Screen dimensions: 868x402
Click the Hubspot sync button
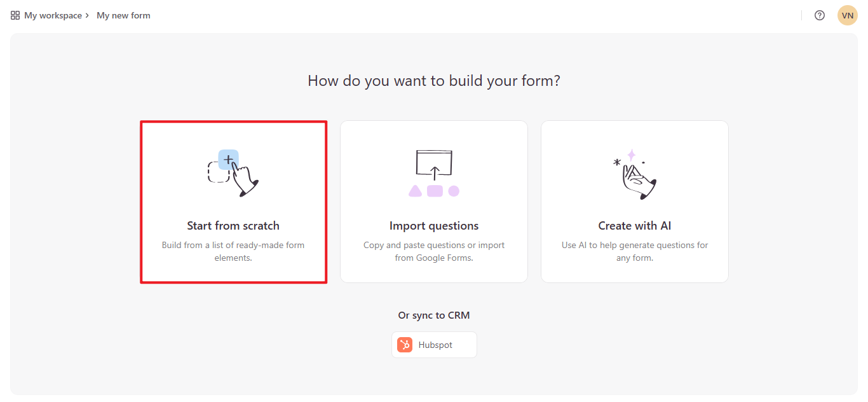pyautogui.click(x=434, y=344)
